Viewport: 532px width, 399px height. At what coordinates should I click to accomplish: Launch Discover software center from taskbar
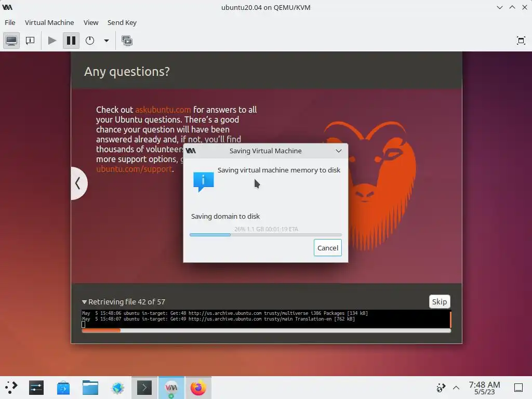(x=63, y=388)
